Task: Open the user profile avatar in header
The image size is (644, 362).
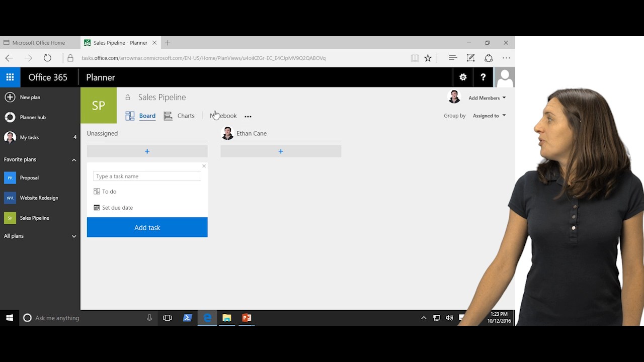Action: (x=504, y=77)
